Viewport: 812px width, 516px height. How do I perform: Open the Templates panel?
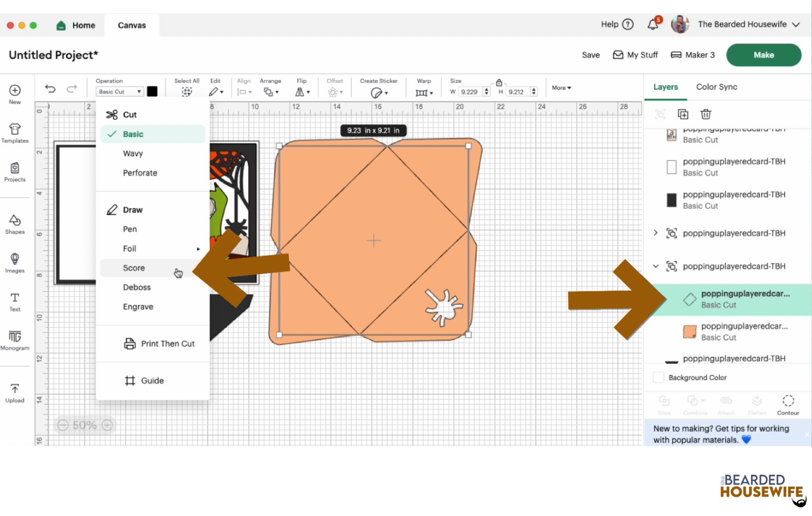tap(15, 132)
